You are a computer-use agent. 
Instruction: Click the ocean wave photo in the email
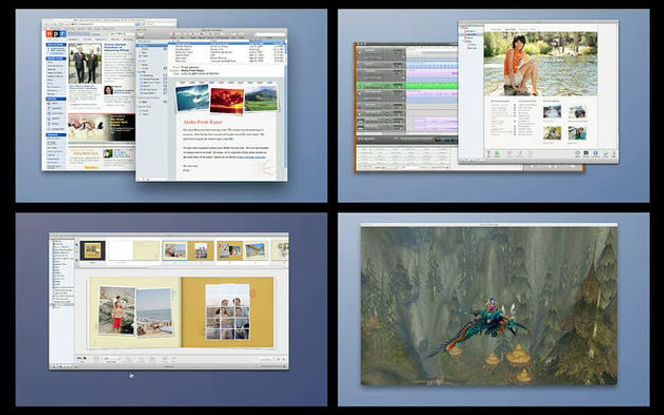(x=192, y=98)
